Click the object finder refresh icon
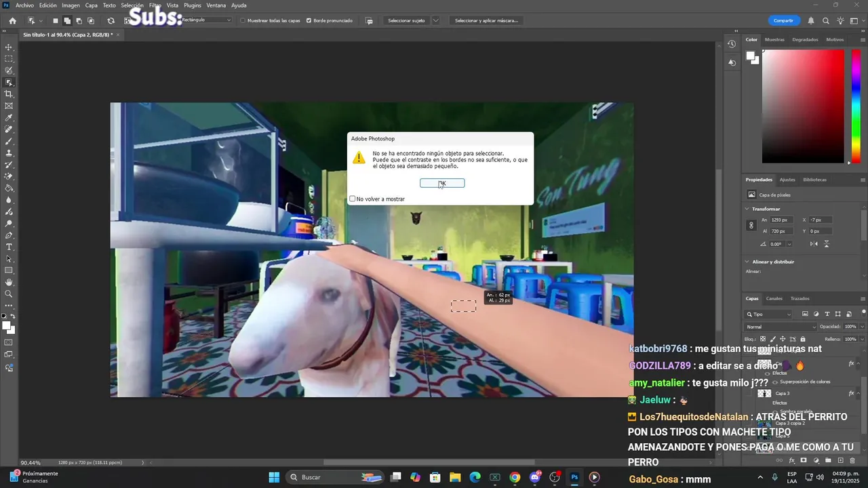Image resolution: width=868 pixels, height=488 pixels. pyautogui.click(x=111, y=20)
